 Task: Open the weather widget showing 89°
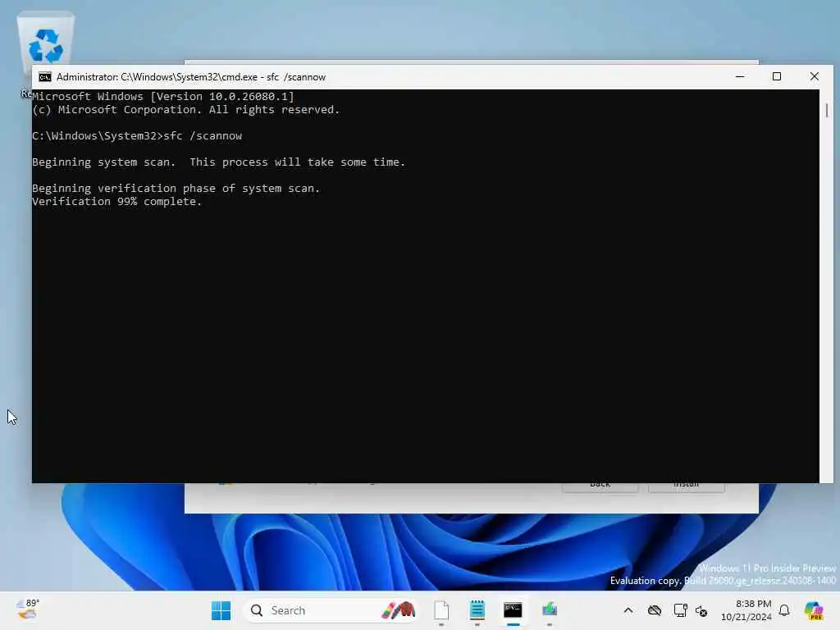pos(27,610)
